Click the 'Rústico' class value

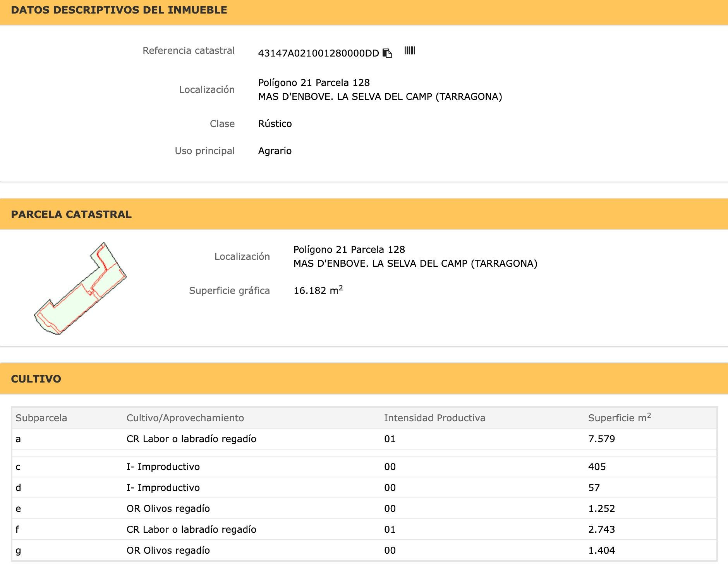tap(275, 124)
